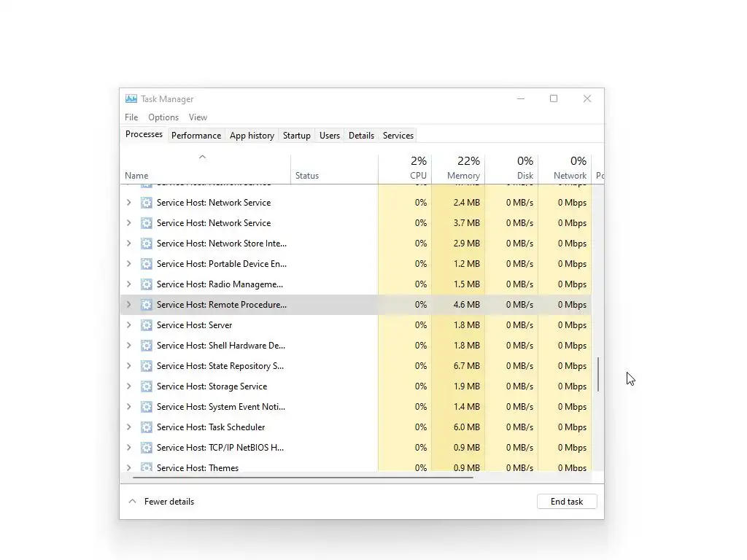Viewport: 747px width, 560px height.
Task: Click the Service Host: Server gear icon
Action: click(x=146, y=325)
